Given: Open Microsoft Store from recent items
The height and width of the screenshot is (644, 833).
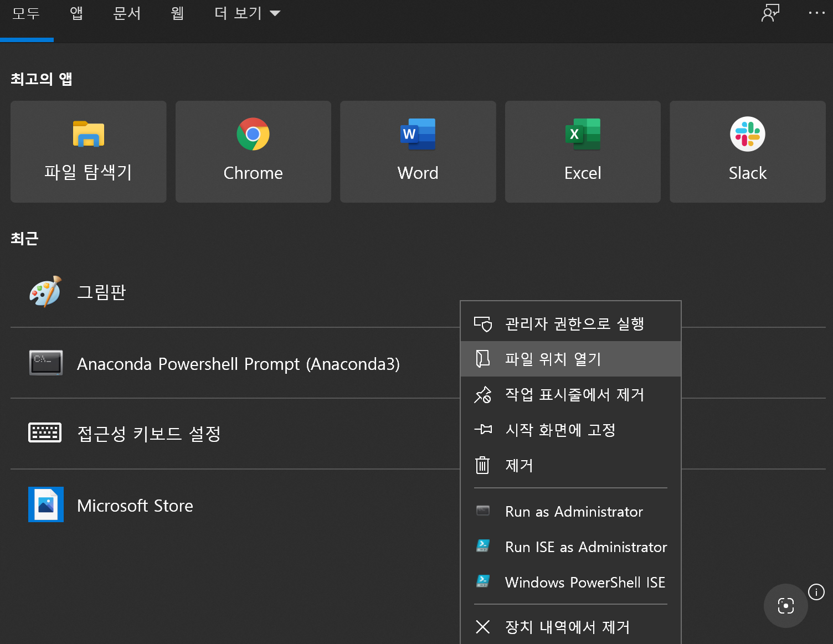Looking at the screenshot, I should tap(135, 504).
